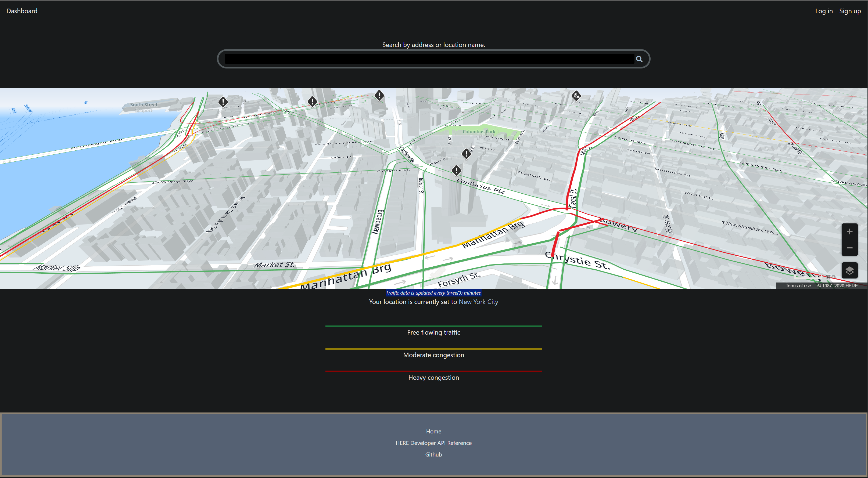
Task: Click the New York City location link
Action: [478, 302]
